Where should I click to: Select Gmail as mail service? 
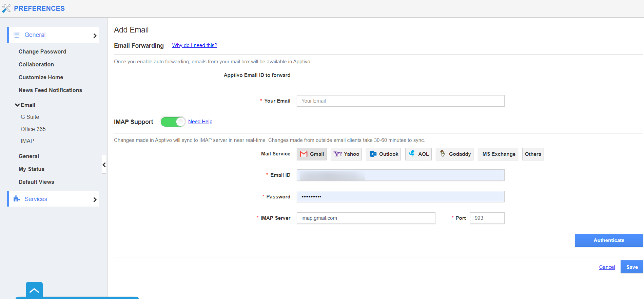coord(311,154)
